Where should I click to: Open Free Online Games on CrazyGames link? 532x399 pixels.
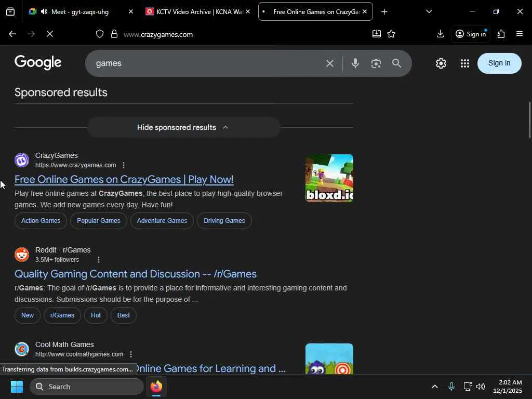pos(124,179)
